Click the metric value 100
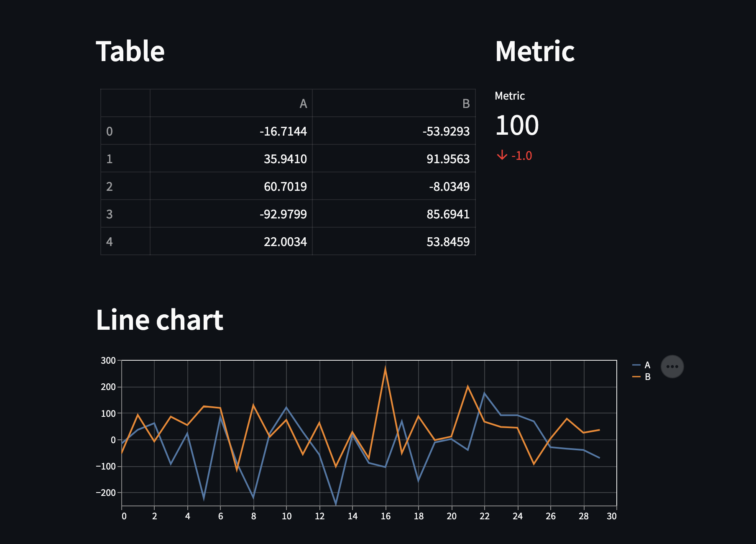Viewport: 756px width, 544px height. pos(517,125)
